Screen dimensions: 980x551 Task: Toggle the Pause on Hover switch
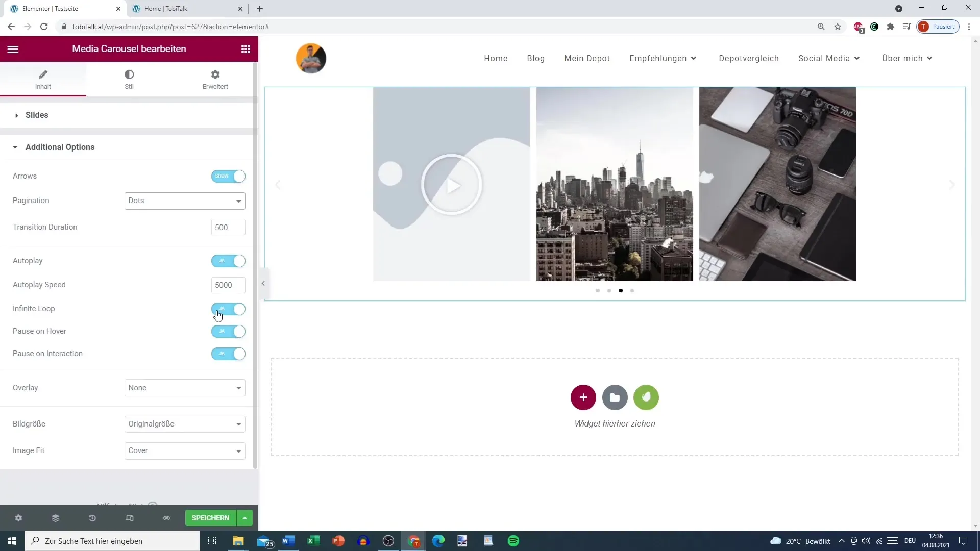coord(229,331)
